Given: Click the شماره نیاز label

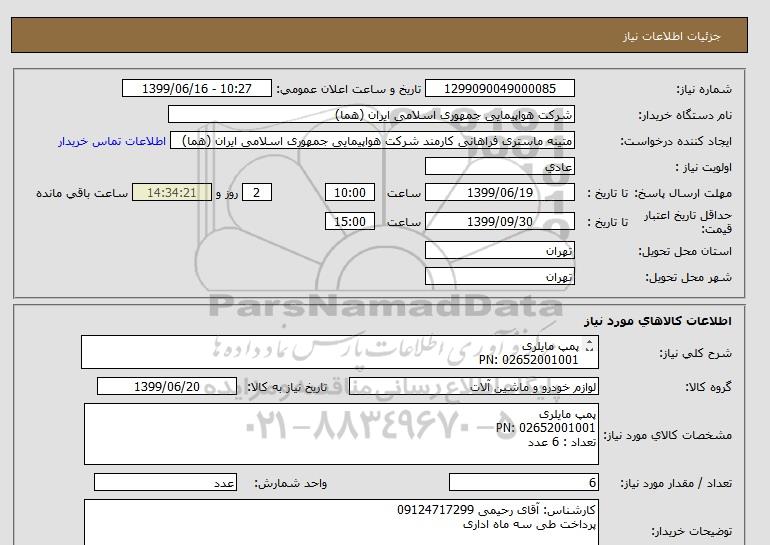Looking at the screenshot, I should coord(704,89).
